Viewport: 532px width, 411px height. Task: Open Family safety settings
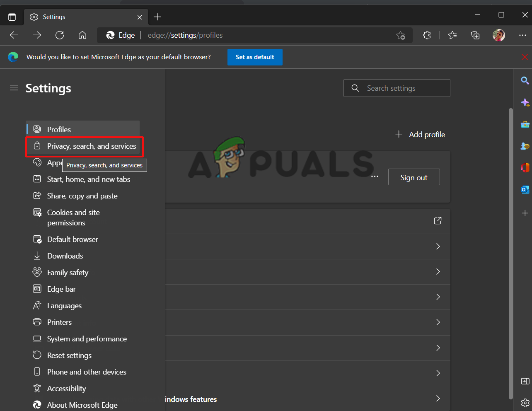pos(83,273)
